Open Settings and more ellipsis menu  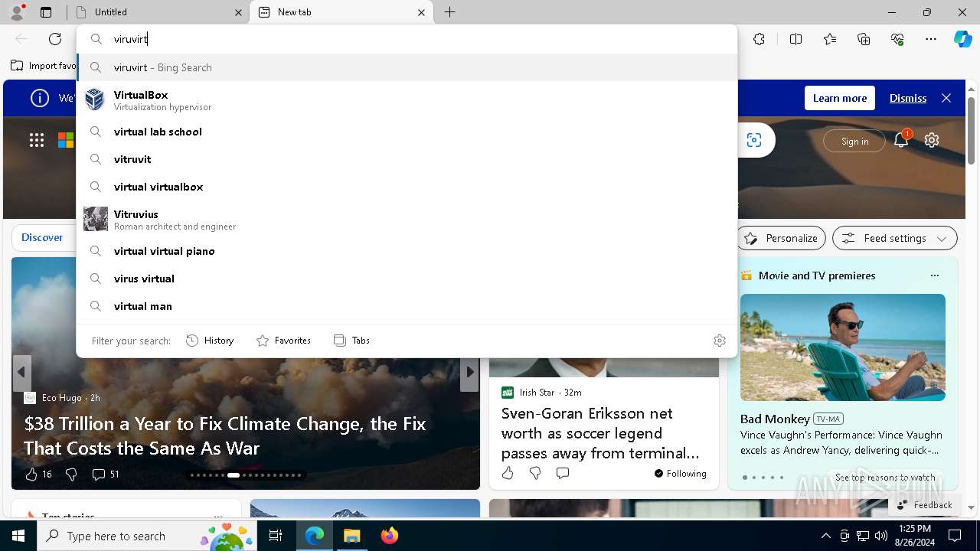(931, 39)
